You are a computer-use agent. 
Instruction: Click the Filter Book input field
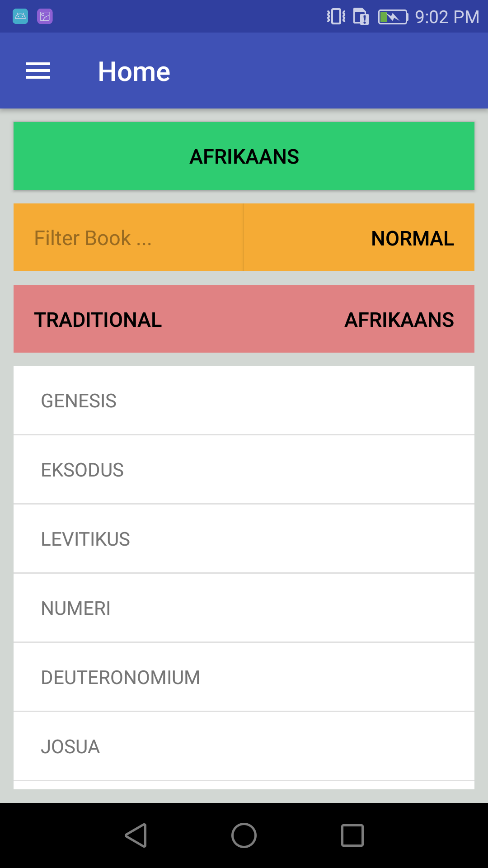pos(128,238)
